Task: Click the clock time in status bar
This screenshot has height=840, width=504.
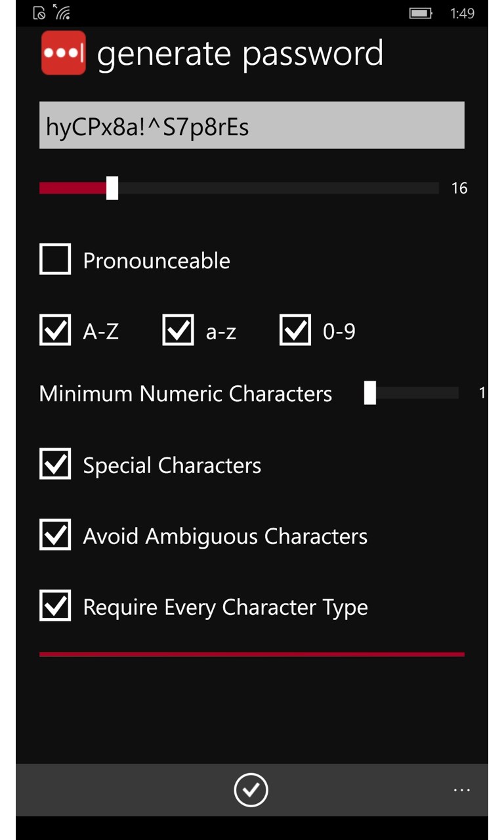Action: (462, 13)
